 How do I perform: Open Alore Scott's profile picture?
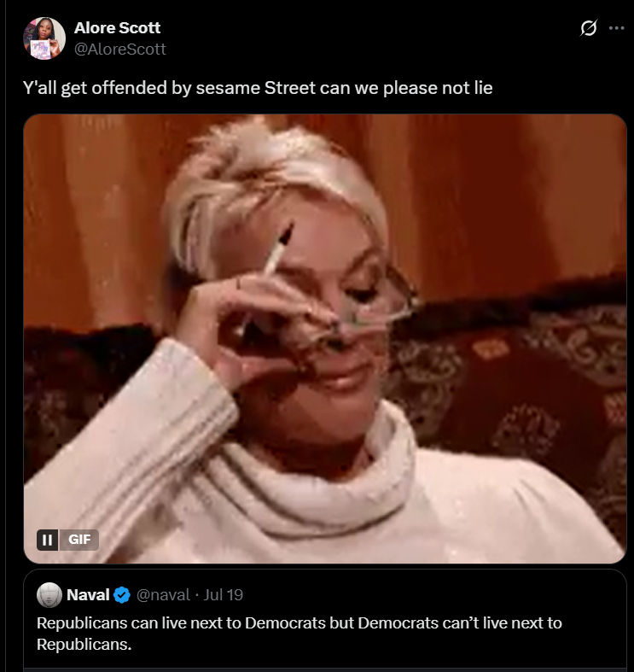click(x=44, y=38)
